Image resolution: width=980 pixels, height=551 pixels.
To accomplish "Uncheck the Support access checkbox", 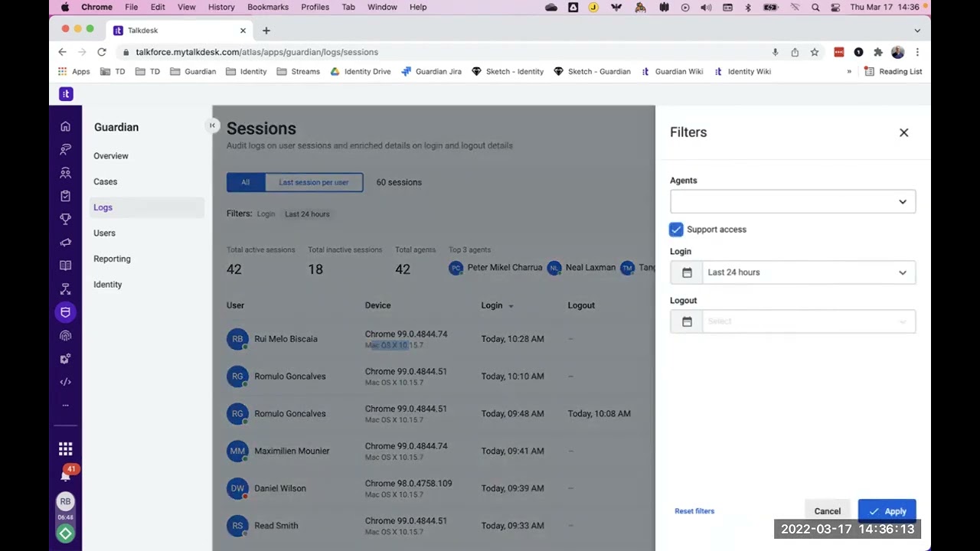I will [676, 230].
